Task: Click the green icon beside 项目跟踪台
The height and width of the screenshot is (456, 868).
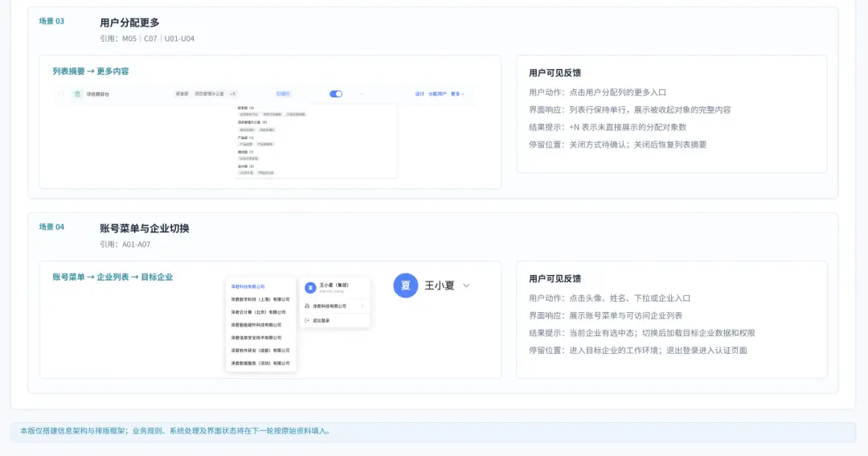Action: pos(77,94)
